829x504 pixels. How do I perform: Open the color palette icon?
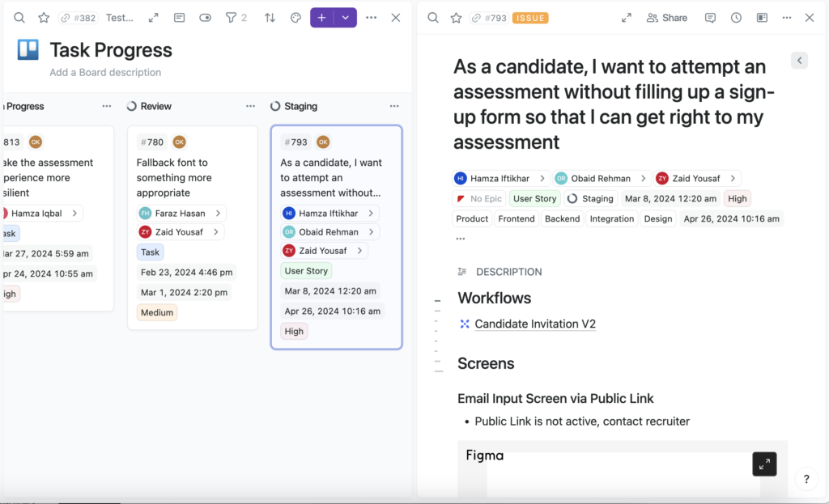tap(295, 18)
